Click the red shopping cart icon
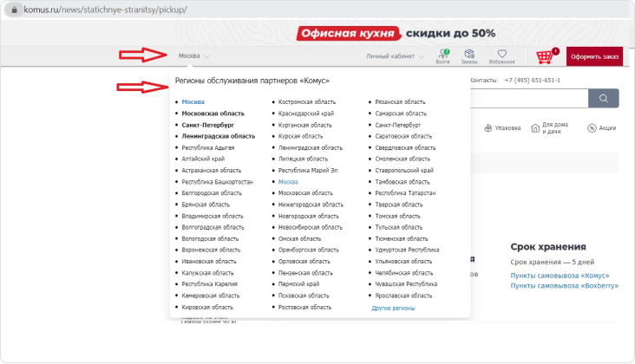Viewport: 635px width, 364px height. click(x=545, y=56)
